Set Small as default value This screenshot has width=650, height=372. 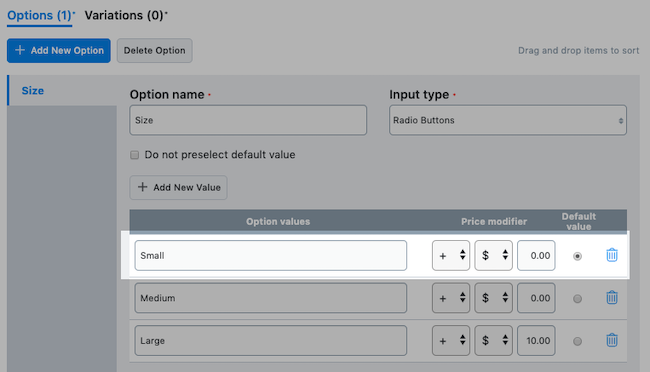577,256
